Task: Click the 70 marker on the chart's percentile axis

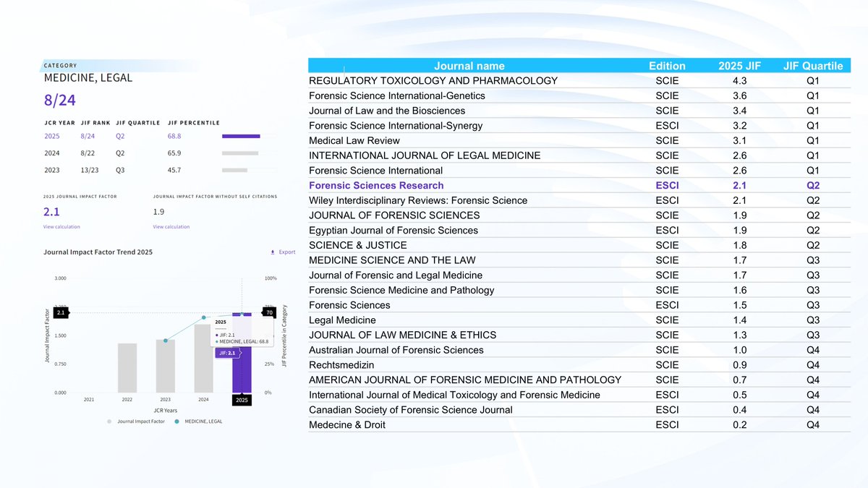Action: coord(269,312)
